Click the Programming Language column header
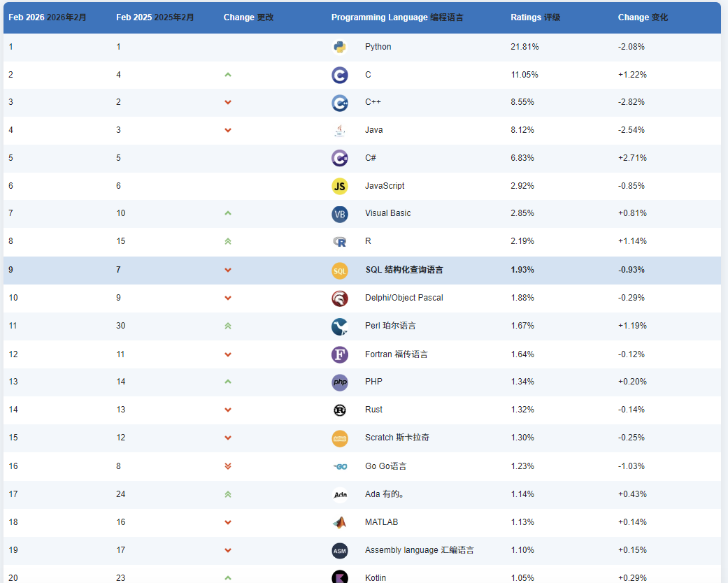 (x=397, y=17)
